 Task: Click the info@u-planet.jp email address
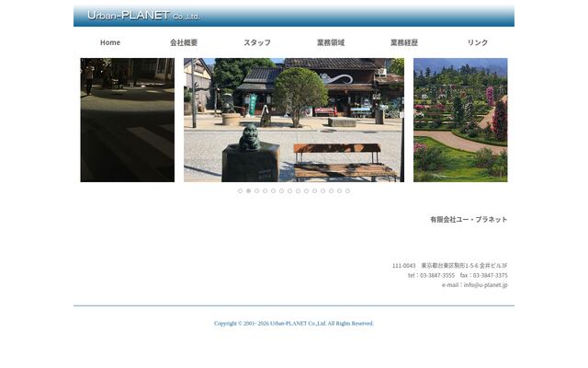click(x=486, y=285)
